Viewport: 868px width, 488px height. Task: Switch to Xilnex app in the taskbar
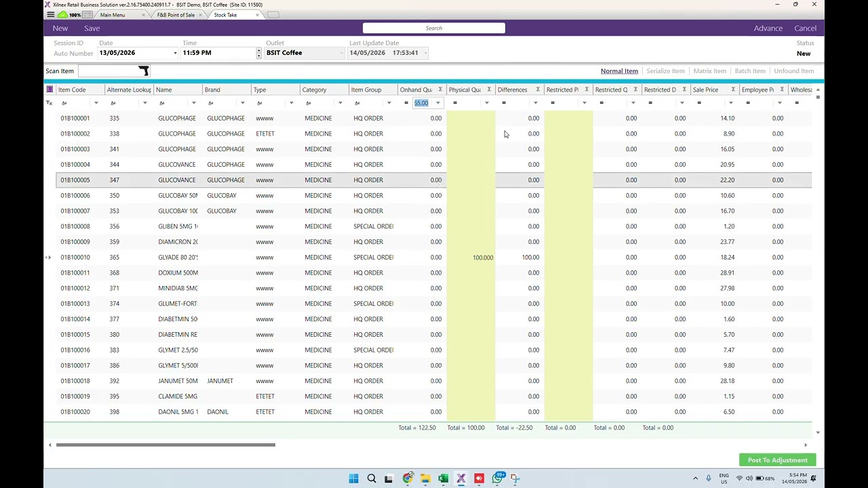click(461, 479)
